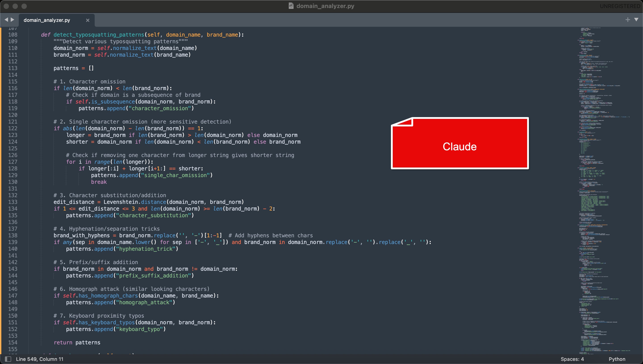
Task: Toggle the sidebar panel icon in status bar
Action: coord(8,359)
